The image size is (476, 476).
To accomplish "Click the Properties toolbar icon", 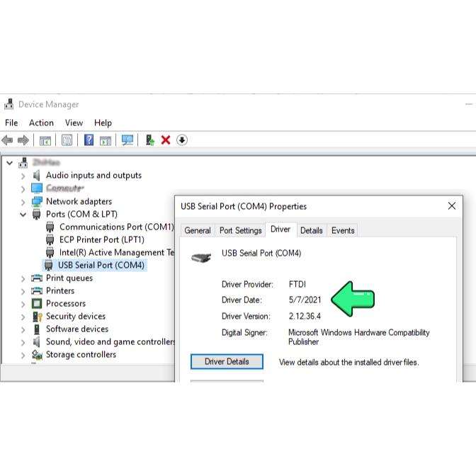I will coord(67,140).
